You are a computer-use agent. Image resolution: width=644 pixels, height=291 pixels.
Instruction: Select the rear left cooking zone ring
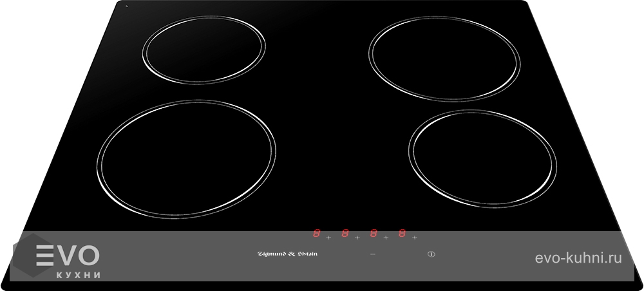click(x=204, y=50)
